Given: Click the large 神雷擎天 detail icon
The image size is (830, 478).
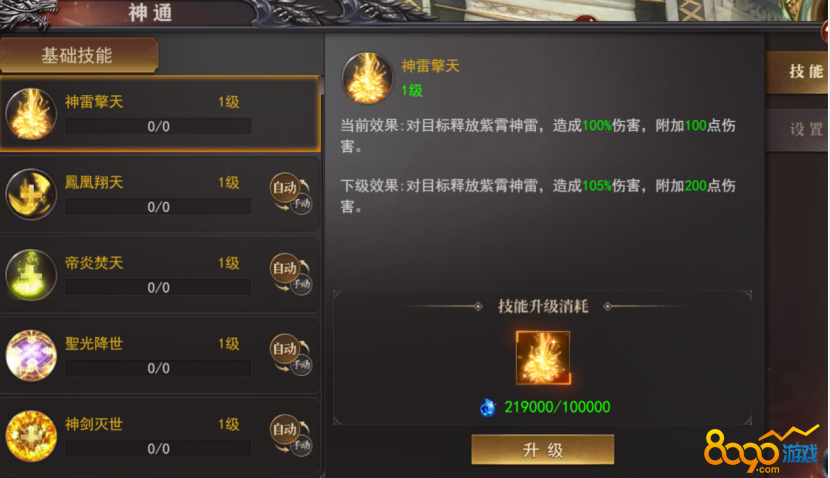Looking at the screenshot, I should pos(367,78).
